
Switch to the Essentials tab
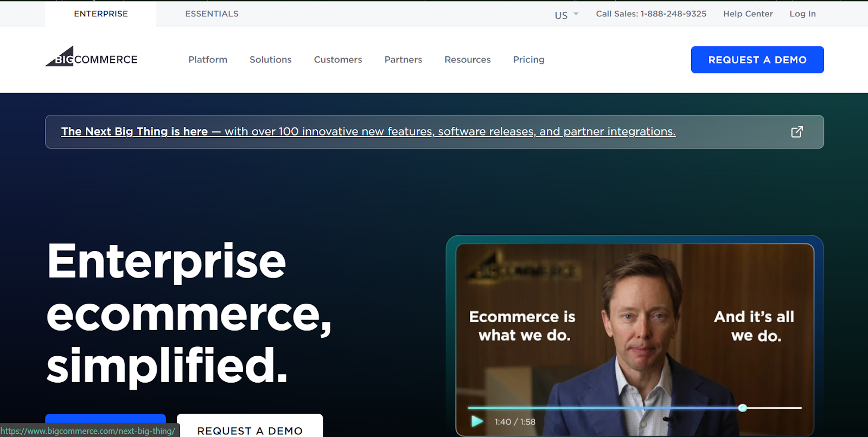click(x=212, y=14)
